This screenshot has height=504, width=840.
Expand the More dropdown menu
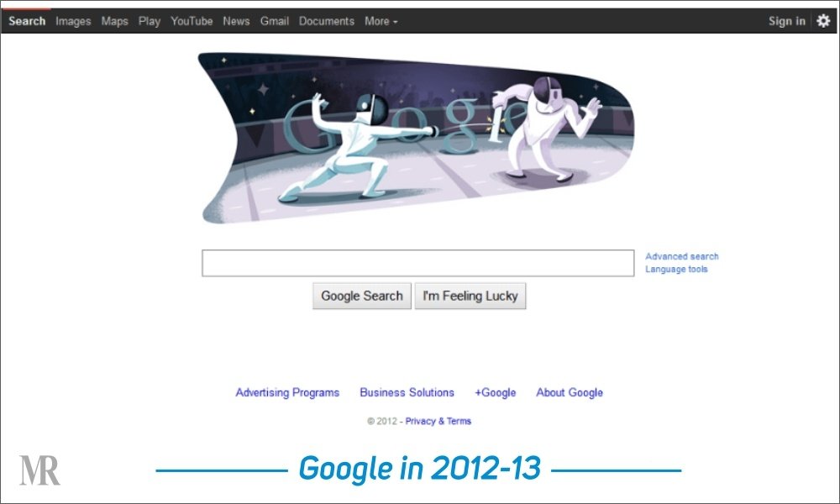coord(381,22)
